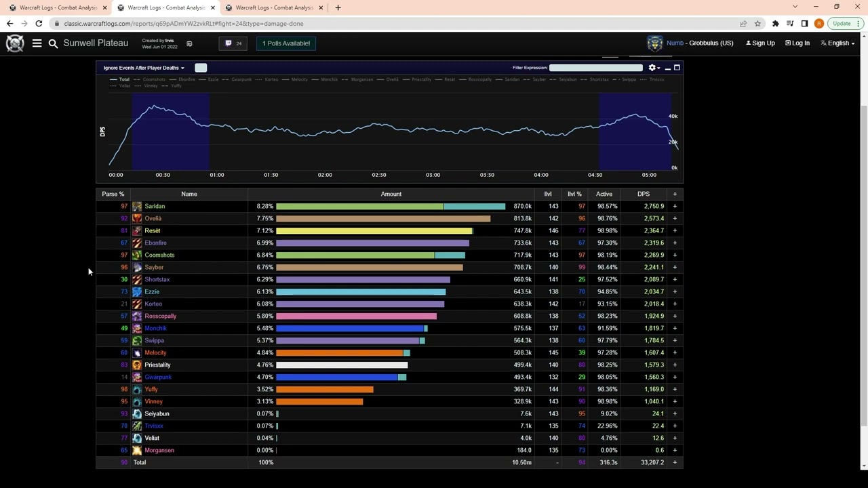
Task: Open browser extensions puzzle icon
Action: click(775, 24)
